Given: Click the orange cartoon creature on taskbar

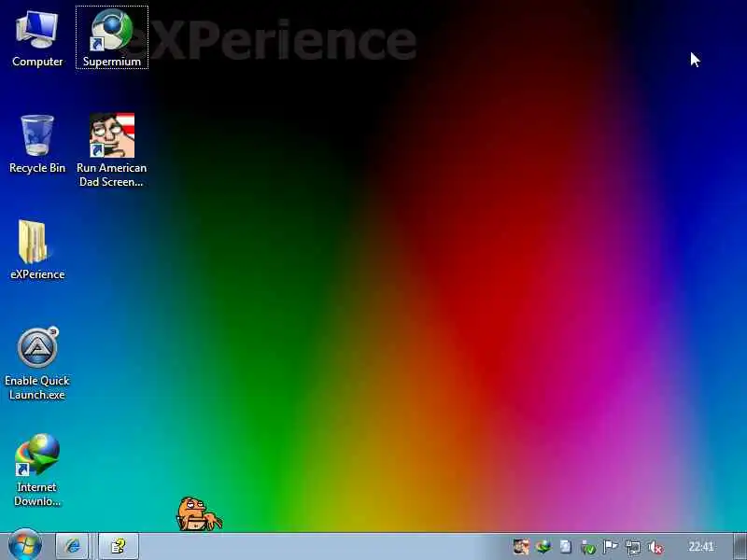Looking at the screenshot, I should (199, 514).
